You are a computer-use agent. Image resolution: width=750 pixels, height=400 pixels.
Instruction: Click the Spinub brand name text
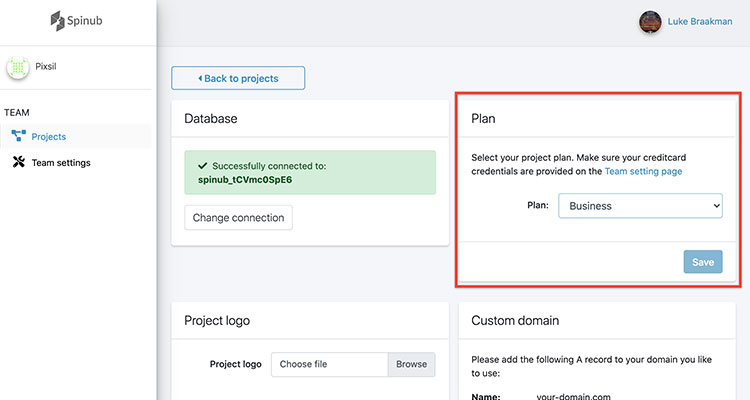pos(88,20)
